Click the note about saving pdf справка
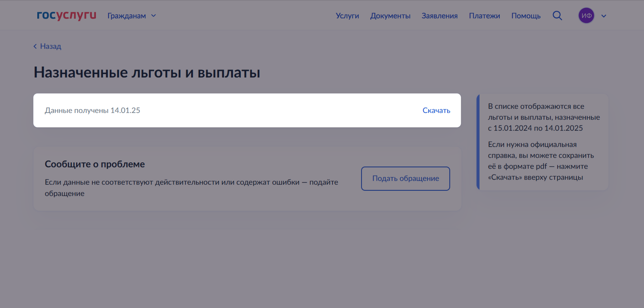 coord(541,161)
